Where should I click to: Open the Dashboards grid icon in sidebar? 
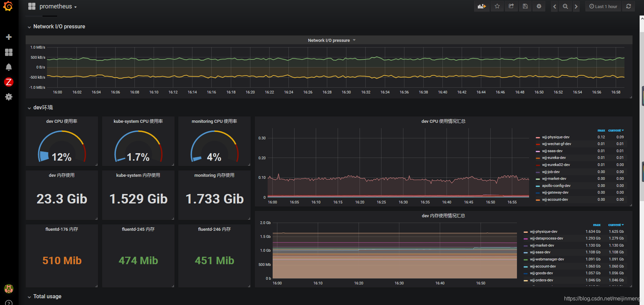[9, 52]
